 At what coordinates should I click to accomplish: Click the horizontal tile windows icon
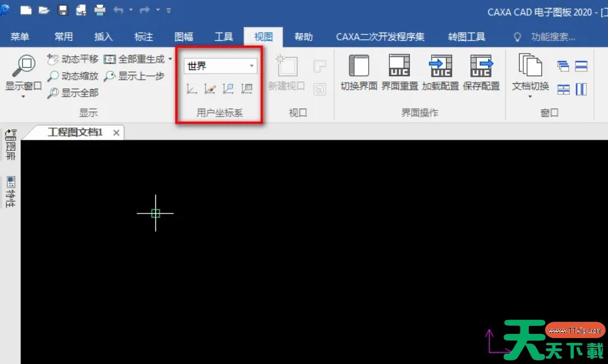point(581,66)
